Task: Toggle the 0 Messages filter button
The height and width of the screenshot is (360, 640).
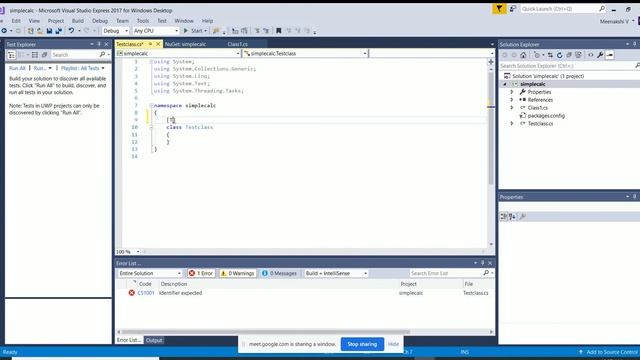Action: coord(279,273)
